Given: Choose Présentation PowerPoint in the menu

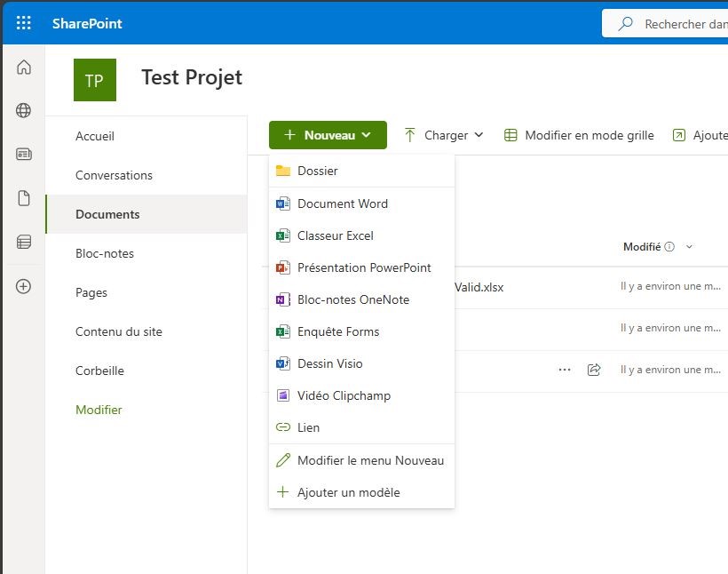Looking at the screenshot, I should pyautogui.click(x=363, y=267).
